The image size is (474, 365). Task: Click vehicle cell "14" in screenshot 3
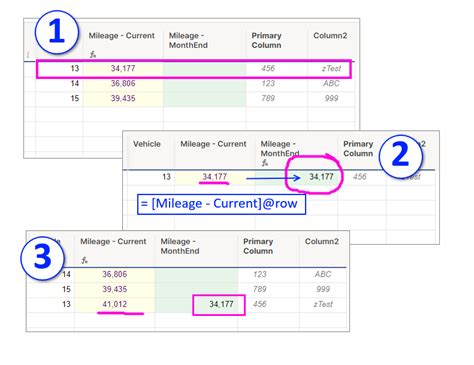66,275
